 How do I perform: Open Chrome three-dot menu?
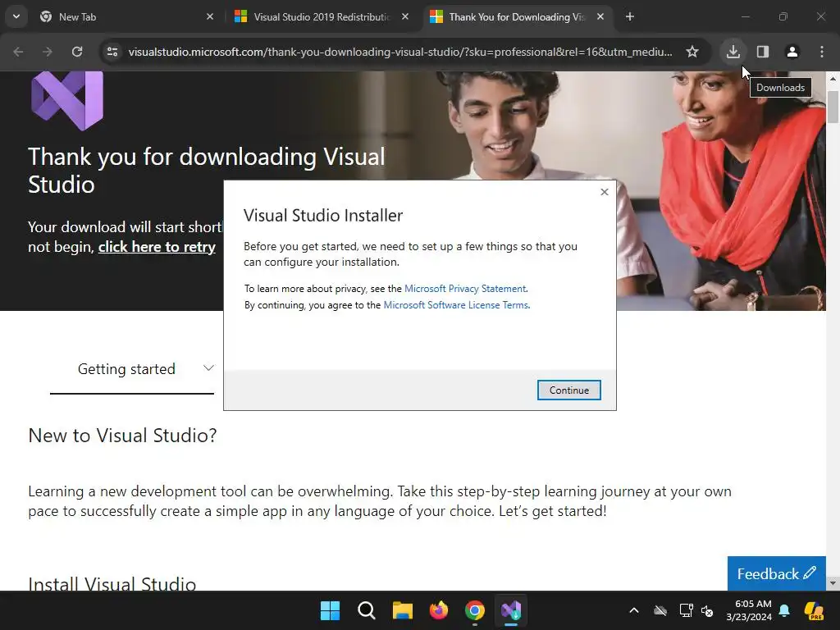pyautogui.click(x=822, y=52)
